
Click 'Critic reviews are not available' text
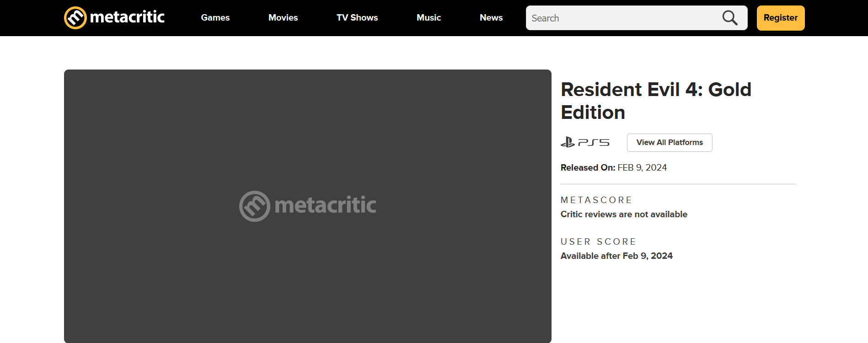pyautogui.click(x=624, y=214)
